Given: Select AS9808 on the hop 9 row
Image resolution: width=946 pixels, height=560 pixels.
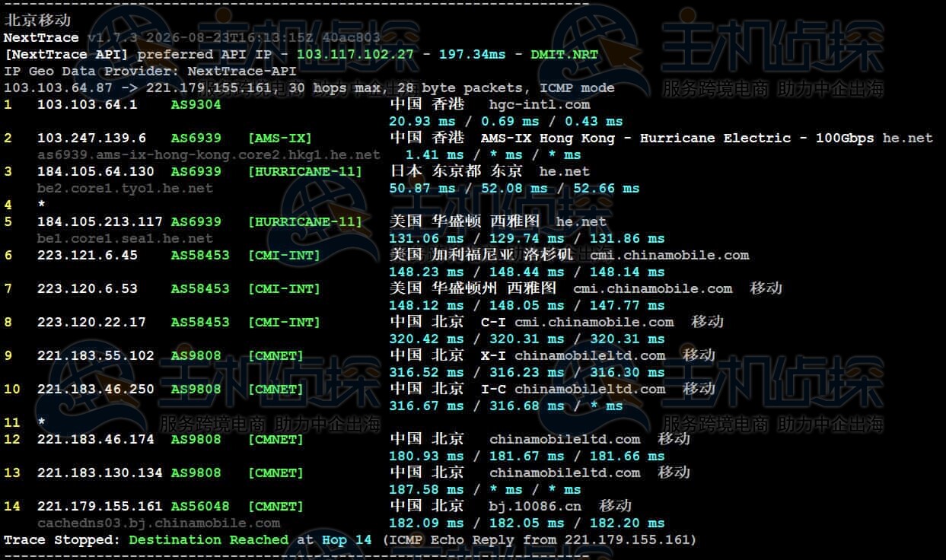Looking at the screenshot, I should coord(196,355).
